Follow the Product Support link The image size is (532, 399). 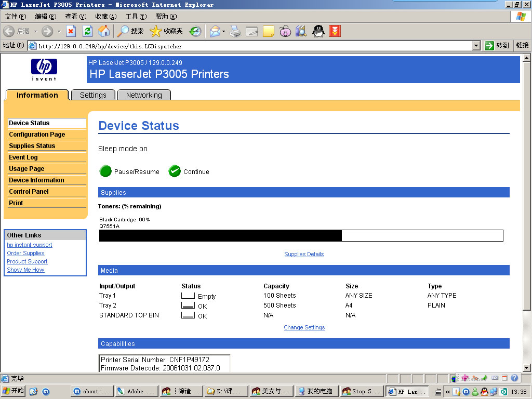point(27,262)
